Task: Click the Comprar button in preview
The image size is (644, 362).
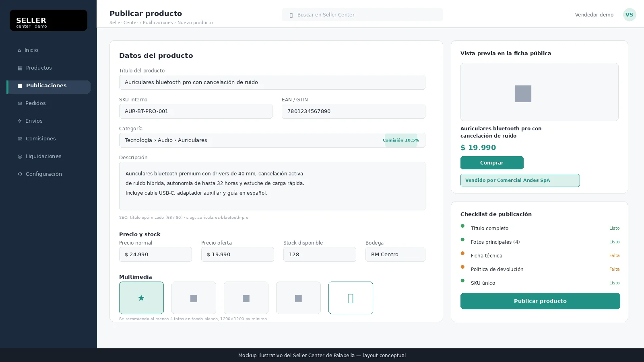Action: [492, 162]
